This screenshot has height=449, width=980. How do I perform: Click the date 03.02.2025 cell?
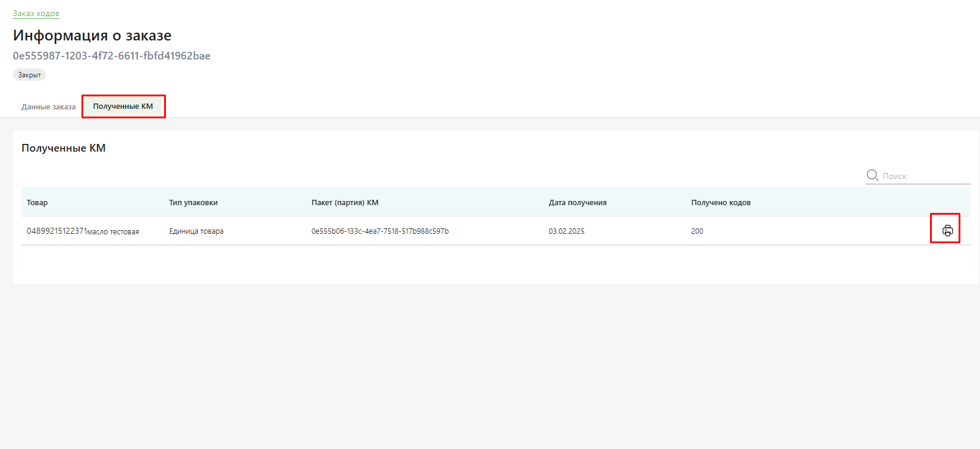tap(567, 231)
